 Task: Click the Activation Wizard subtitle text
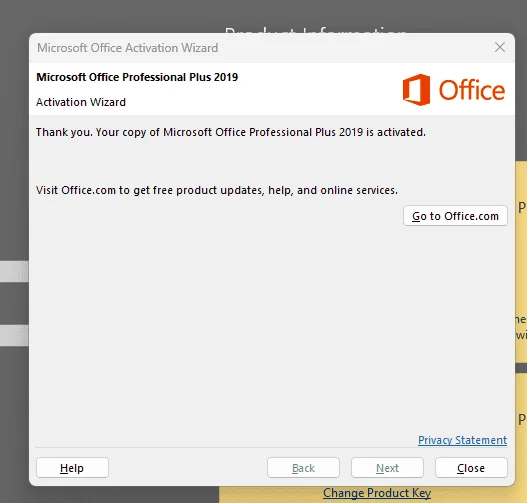[81, 102]
